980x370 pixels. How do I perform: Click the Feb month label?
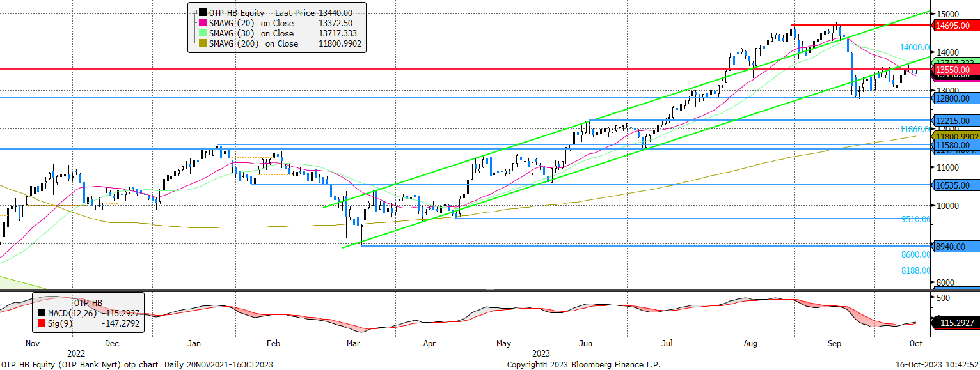coord(273,343)
